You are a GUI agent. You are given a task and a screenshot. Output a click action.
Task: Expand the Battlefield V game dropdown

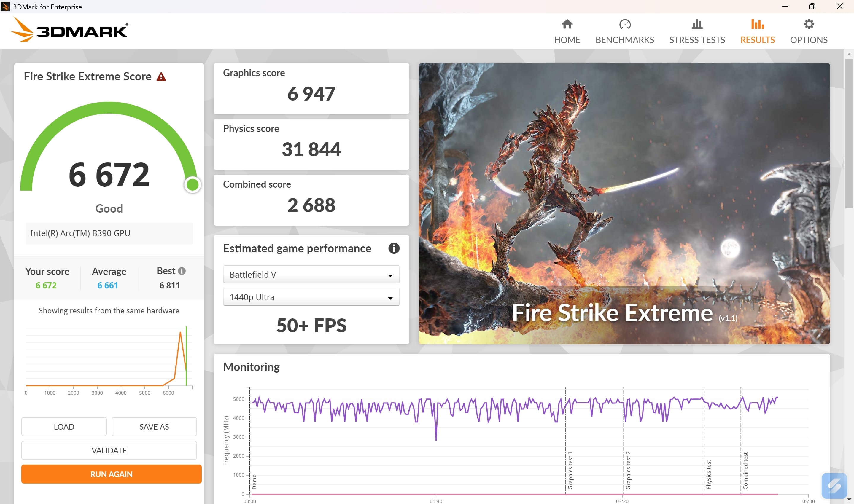click(311, 275)
